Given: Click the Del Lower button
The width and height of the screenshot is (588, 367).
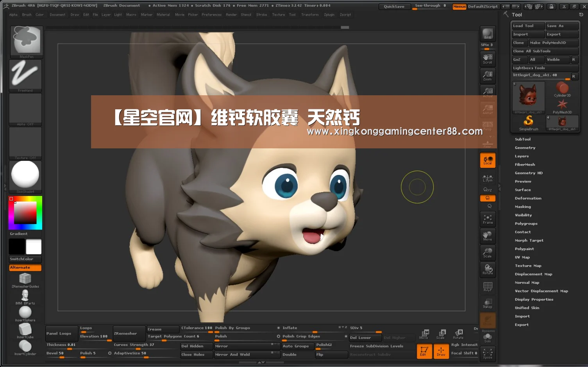Looking at the screenshot, I should point(365,338).
